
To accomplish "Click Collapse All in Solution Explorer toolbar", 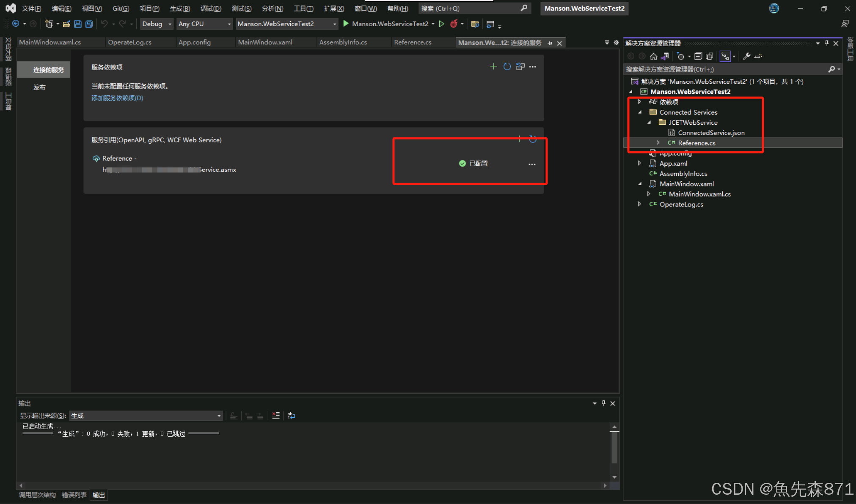I will pos(698,56).
